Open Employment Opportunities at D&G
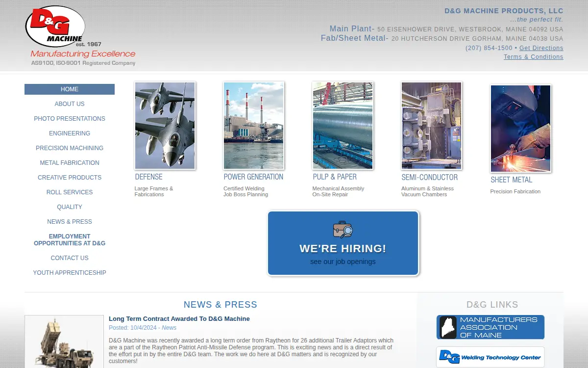 click(x=70, y=240)
